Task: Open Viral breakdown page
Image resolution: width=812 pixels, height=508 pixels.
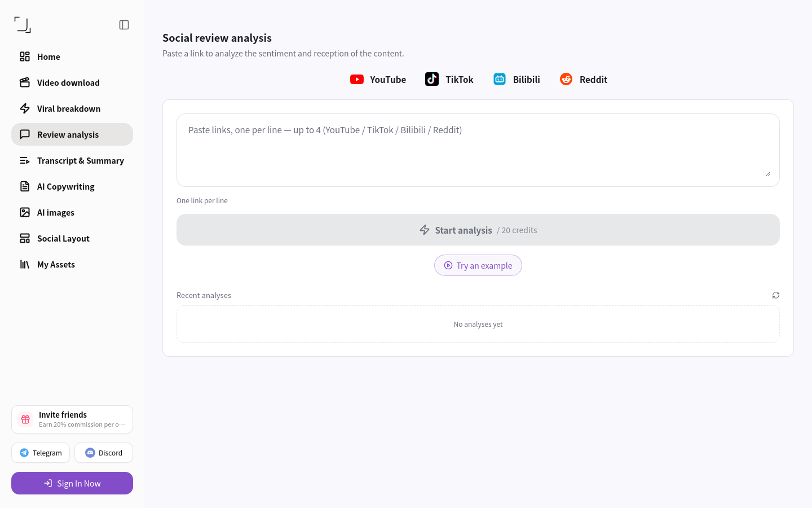Action: (x=72, y=108)
